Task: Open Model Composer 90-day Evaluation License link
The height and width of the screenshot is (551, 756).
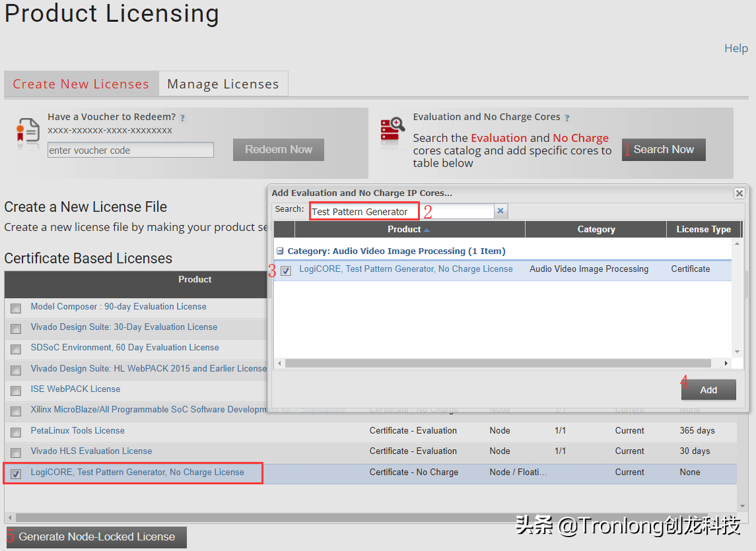Action: (119, 307)
